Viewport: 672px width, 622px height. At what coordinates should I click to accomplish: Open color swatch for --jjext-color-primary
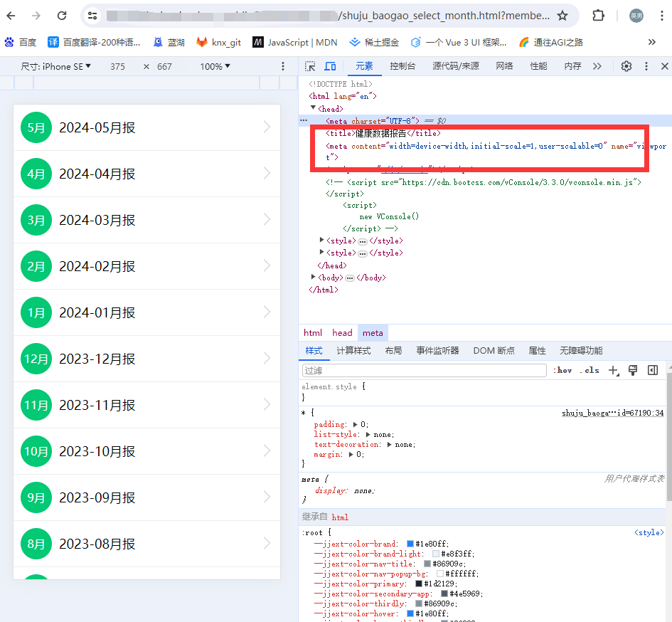pos(419,584)
